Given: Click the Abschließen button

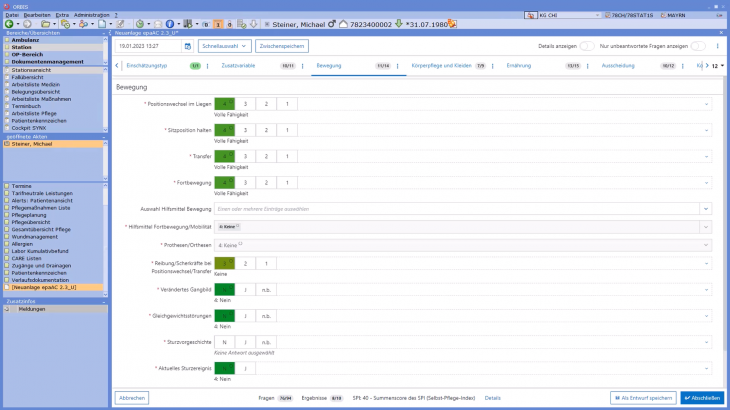Looking at the screenshot, I should [x=701, y=397].
